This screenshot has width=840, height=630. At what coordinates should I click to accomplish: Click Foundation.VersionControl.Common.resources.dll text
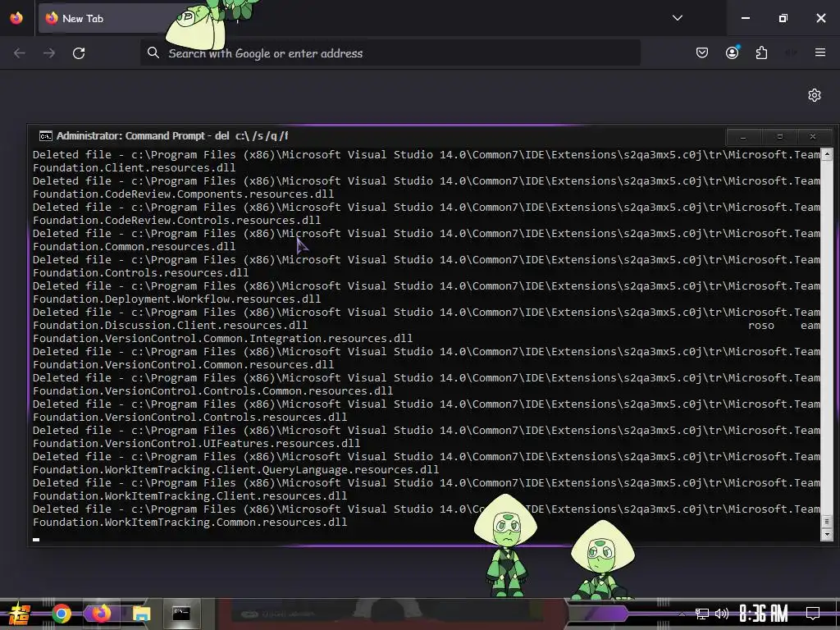tap(183, 365)
